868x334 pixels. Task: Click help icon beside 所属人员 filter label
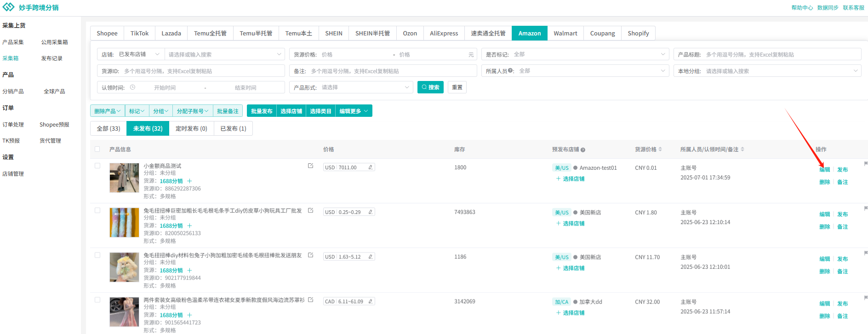click(511, 71)
